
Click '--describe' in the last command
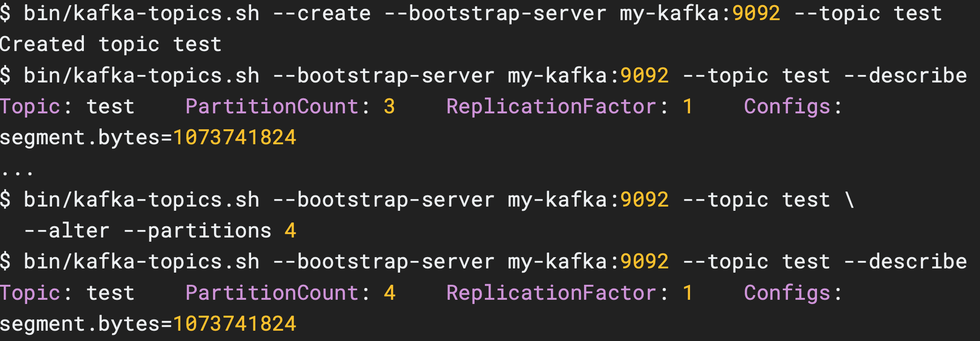906,262
